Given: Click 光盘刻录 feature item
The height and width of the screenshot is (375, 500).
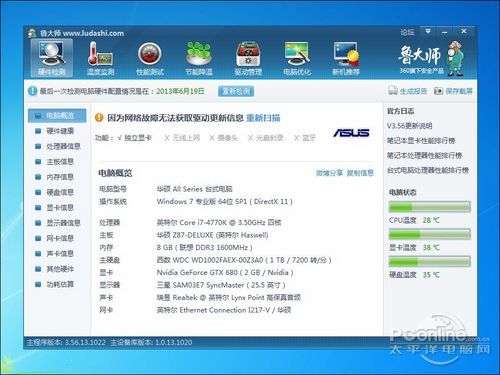Looking at the screenshot, I should tap(270, 138).
